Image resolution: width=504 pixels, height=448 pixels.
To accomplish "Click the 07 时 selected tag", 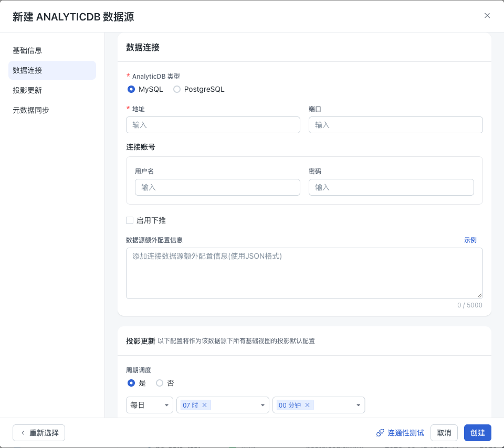I will click(195, 405).
